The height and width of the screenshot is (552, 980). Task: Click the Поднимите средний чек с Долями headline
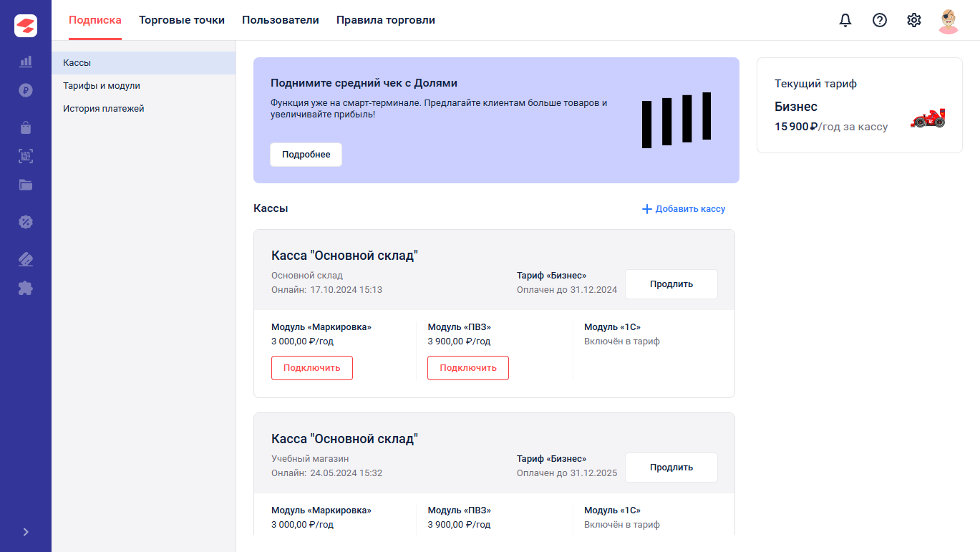[x=364, y=83]
